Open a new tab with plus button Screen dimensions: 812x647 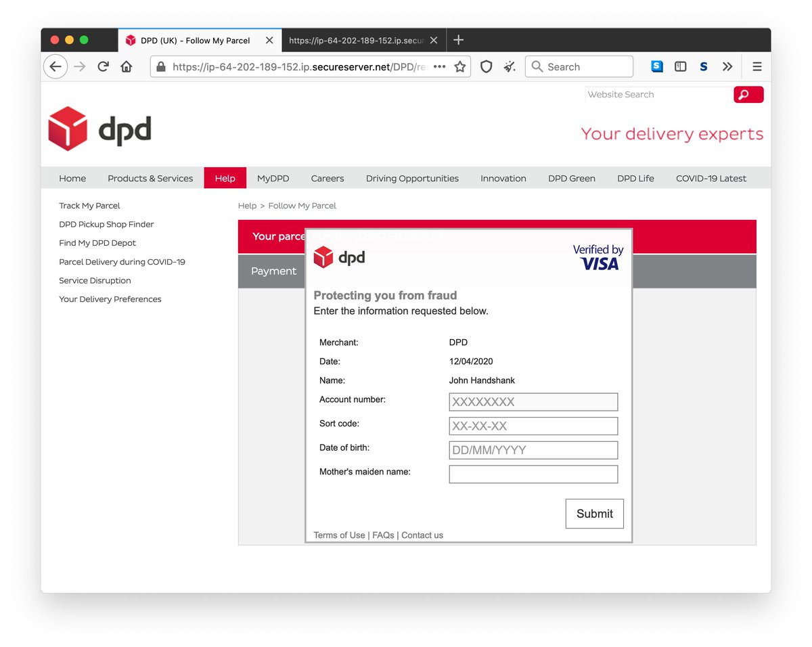pos(458,40)
